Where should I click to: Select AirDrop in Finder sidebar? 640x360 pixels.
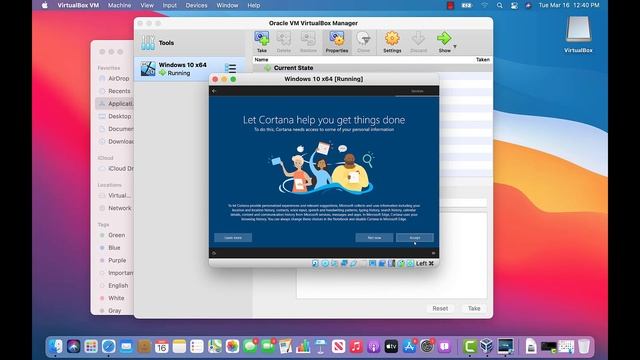pos(114,78)
